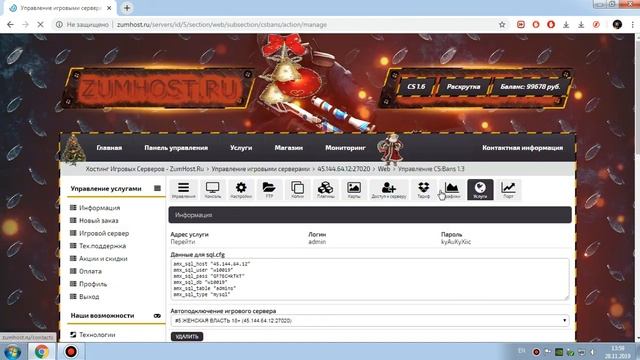Image resolution: width=640 pixels, height=360 pixels.
Task: Open the Автоподключение игрового сервера dropdown
Action: (370, 320)
